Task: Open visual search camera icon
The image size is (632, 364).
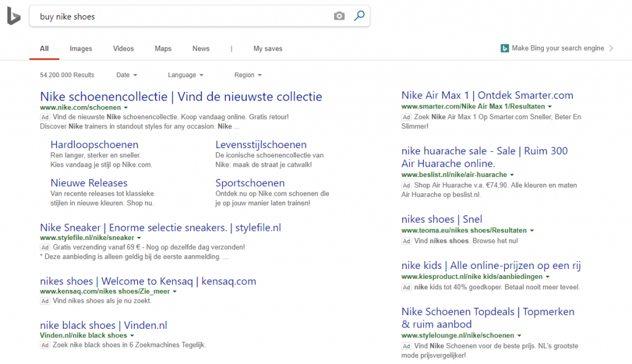Action: click(x=339, y=17)
